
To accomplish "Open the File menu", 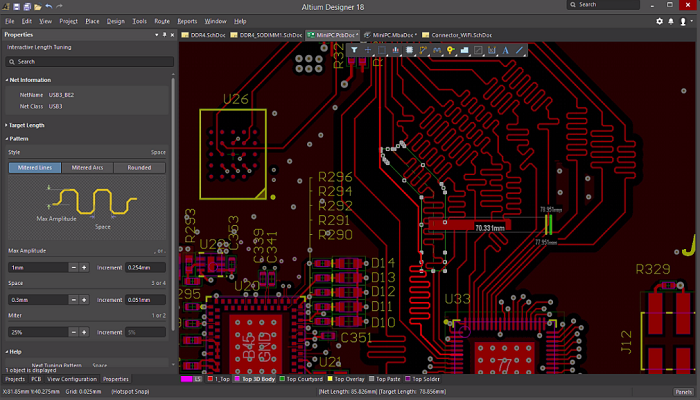I will tap(9, 21).
